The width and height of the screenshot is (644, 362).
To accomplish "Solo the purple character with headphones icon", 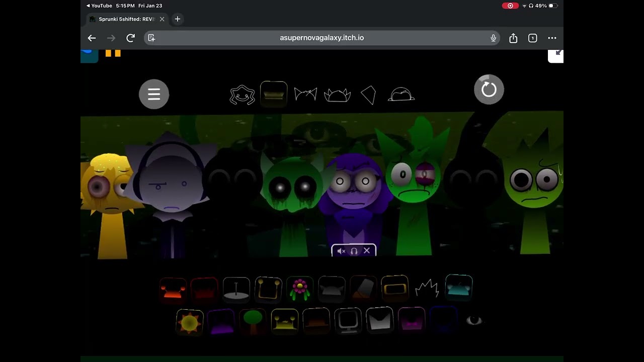I will point(354,251).
